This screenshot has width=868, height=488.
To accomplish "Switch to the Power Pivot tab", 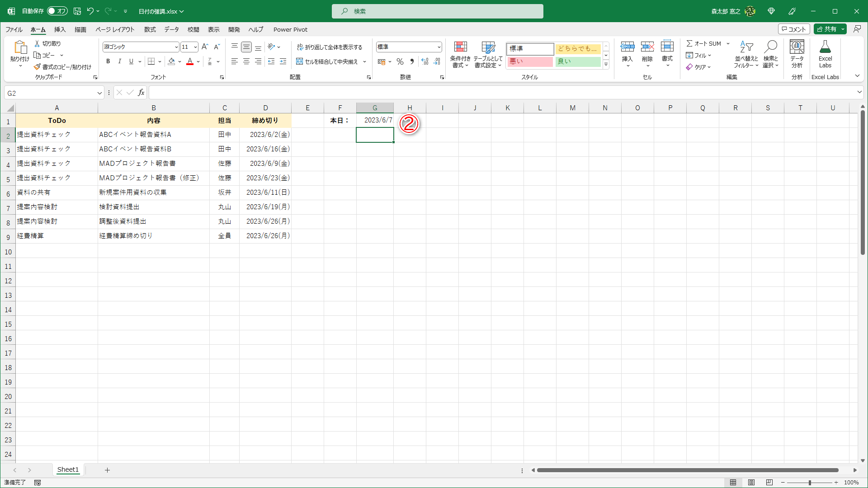I will (x=290, y=29).
